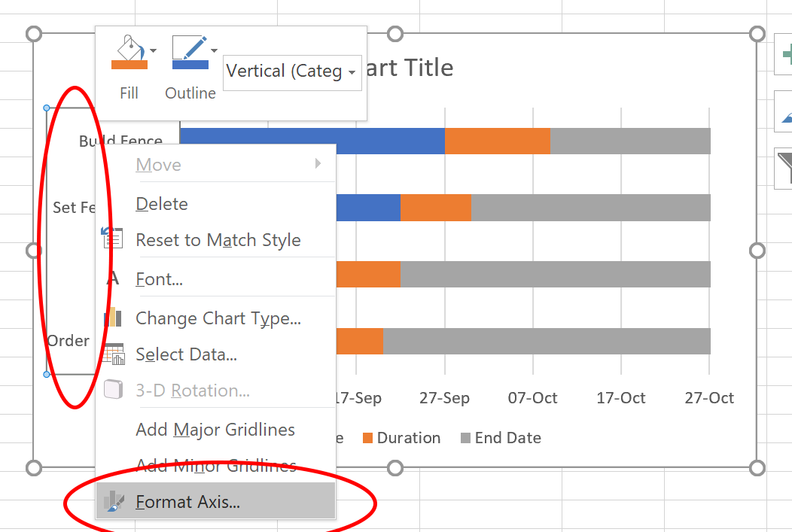Click the Font letter A icon
This screenshot has width=792, height=532.
(113, 278)
